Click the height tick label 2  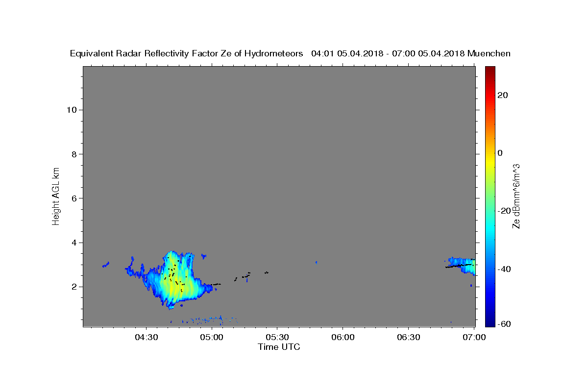click(x=74, y=287)
